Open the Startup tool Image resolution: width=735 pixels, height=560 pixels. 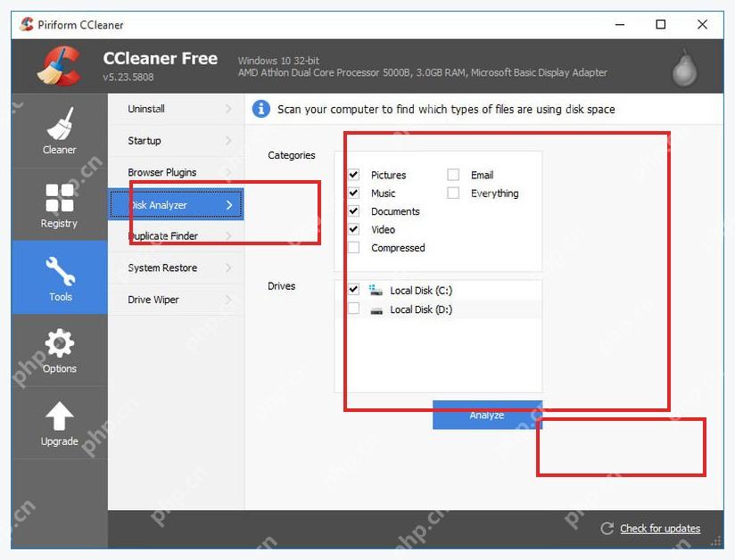[177, 141]
